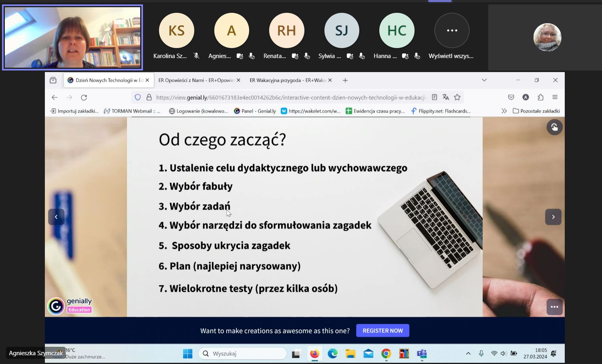Expand the Firefox list all tabs chevron

point(484,80)
